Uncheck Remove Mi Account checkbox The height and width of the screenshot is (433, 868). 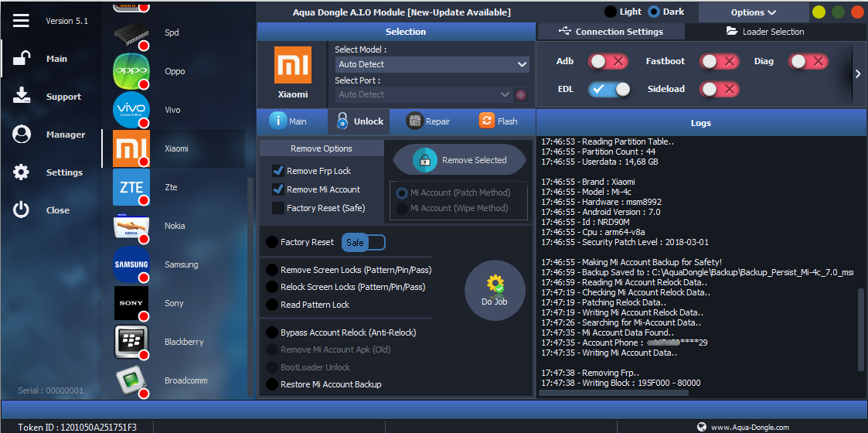[x=278, y=189]
